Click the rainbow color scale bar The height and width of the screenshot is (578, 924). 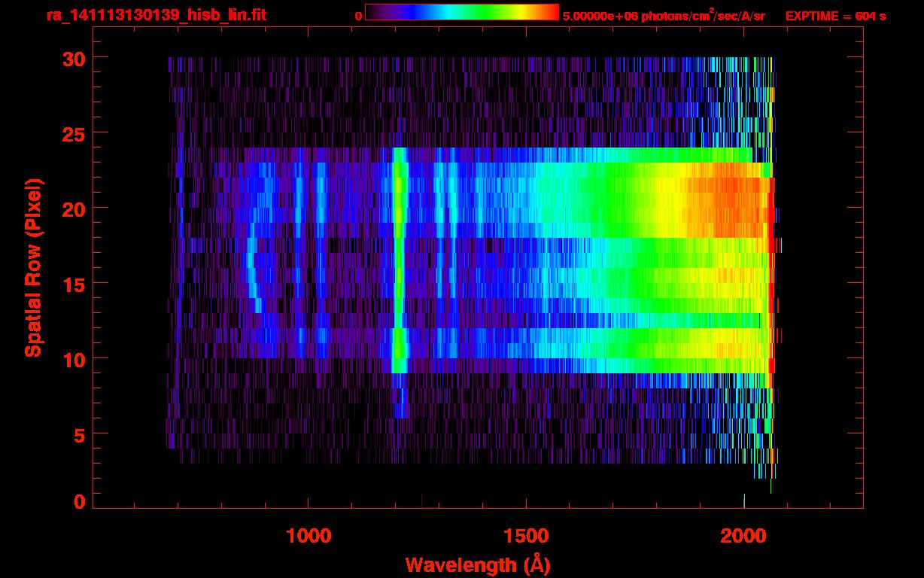462,12
